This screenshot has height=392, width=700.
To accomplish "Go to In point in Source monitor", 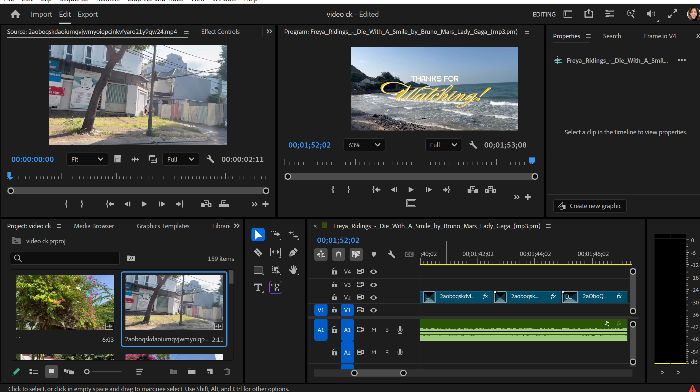I will pos(109,204).
